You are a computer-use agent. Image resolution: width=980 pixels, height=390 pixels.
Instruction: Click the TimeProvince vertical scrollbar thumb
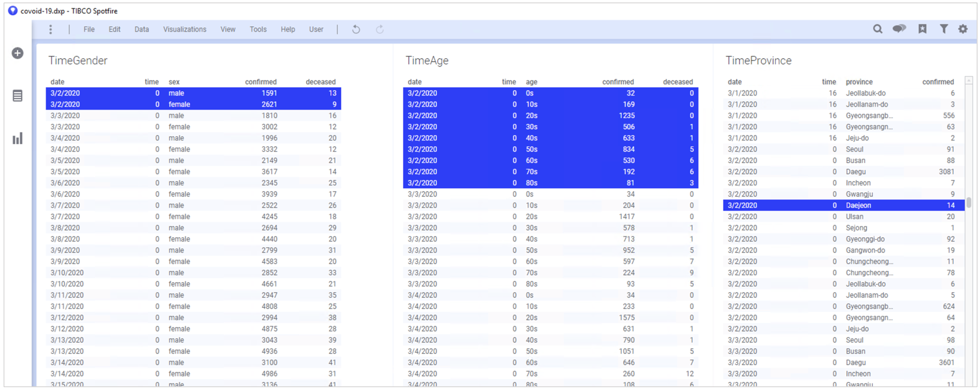pyautogui.click(x=969, y=202)
